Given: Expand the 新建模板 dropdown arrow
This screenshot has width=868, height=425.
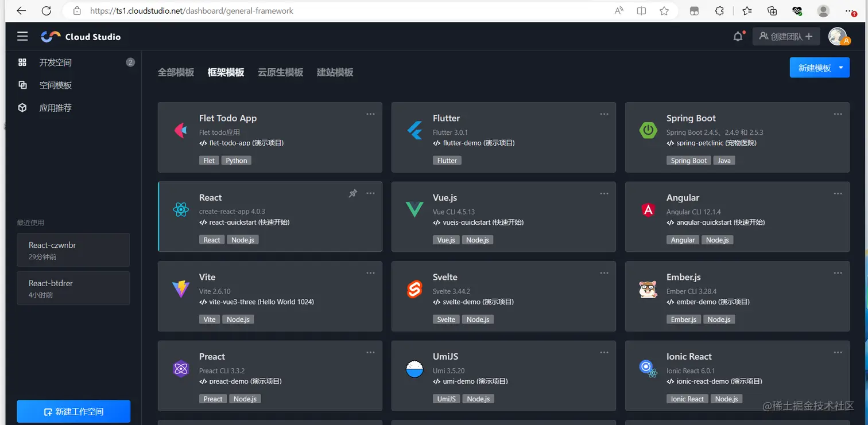Looking at the screenshot, I should coord(841,68).
